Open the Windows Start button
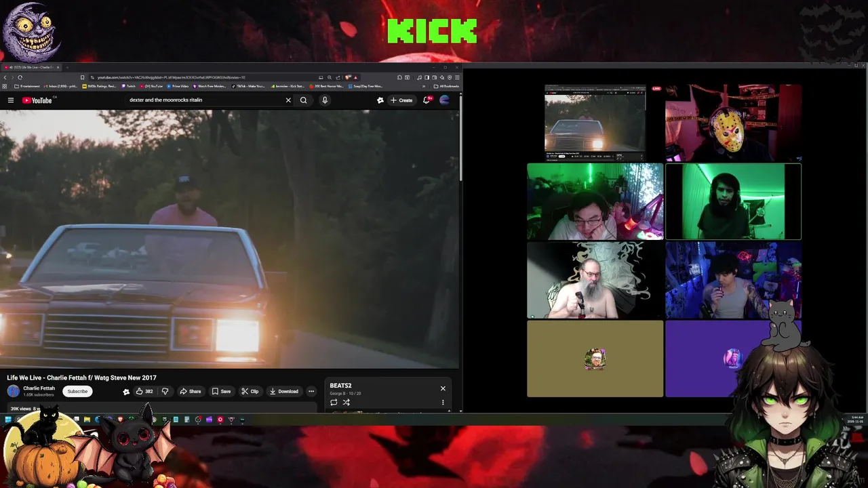Image resolution: width=868 pixels, height=488 pixels. pyautogui.click(x=8, y=420)
